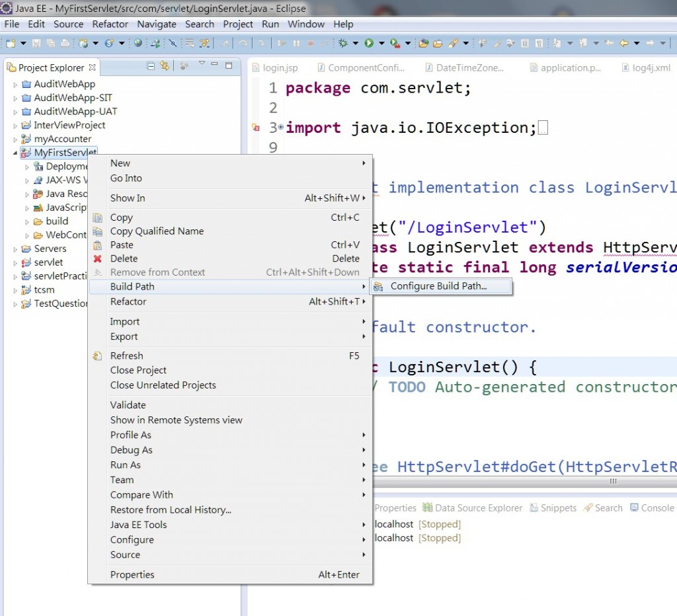Open the Debug dropdown arrow
Image resolution: width=677 pixels, height=616 pixels.
355,43
